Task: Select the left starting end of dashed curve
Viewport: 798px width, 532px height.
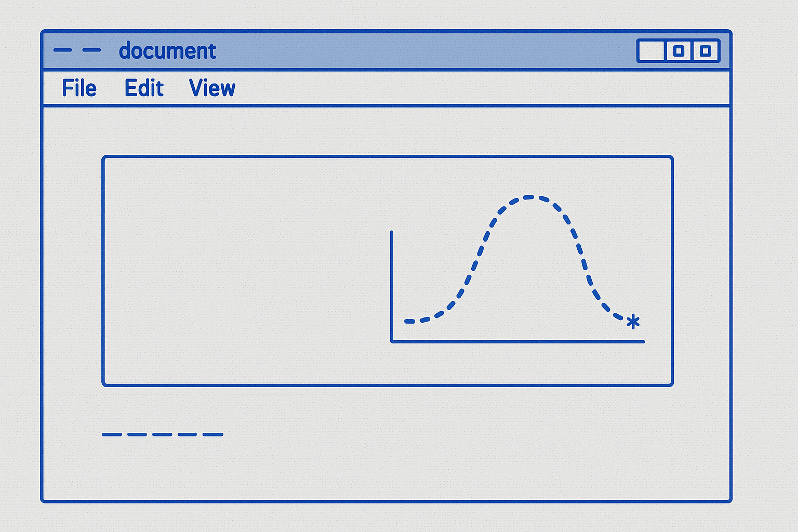Action: (408, 322)
